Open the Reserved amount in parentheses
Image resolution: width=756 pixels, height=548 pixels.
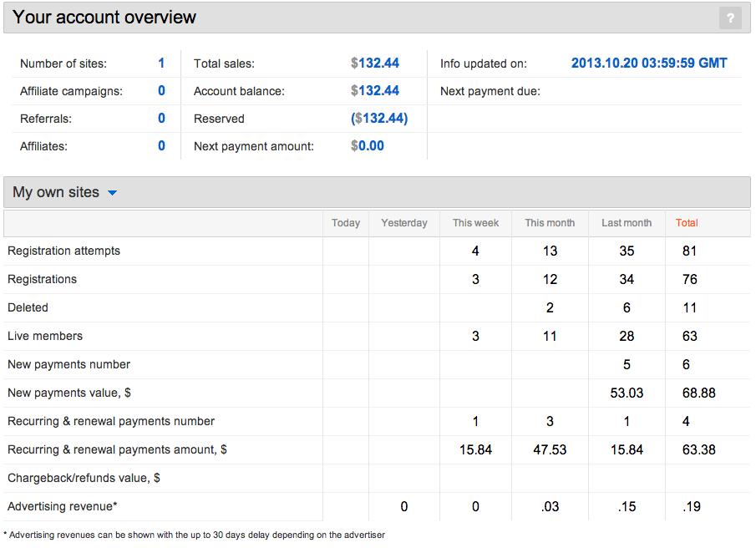(379, 119)
